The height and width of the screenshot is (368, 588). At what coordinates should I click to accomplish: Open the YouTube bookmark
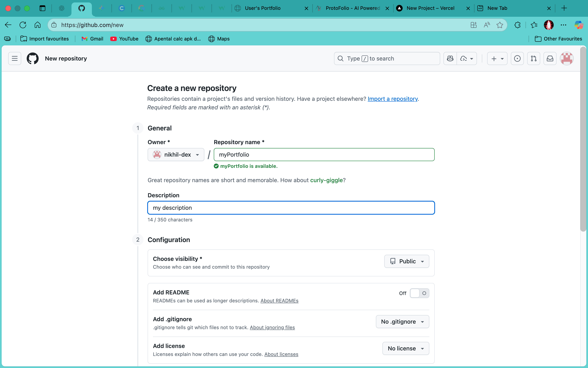coord(124,39)
